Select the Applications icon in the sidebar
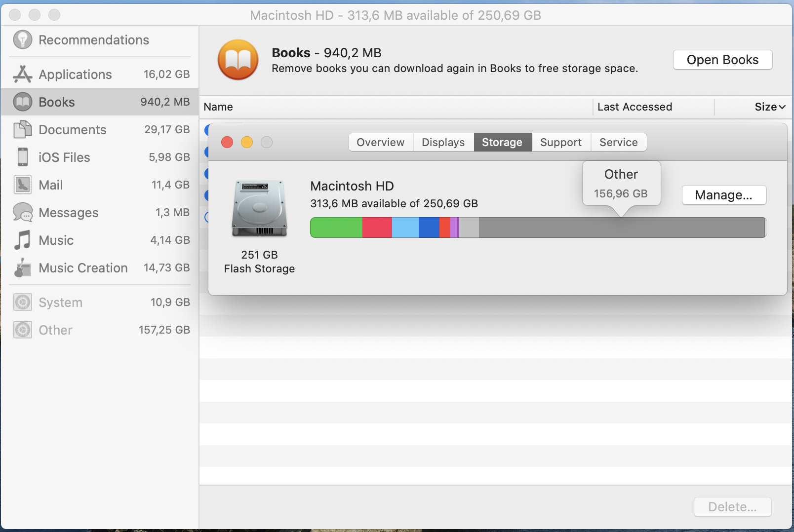 point(23,75)
